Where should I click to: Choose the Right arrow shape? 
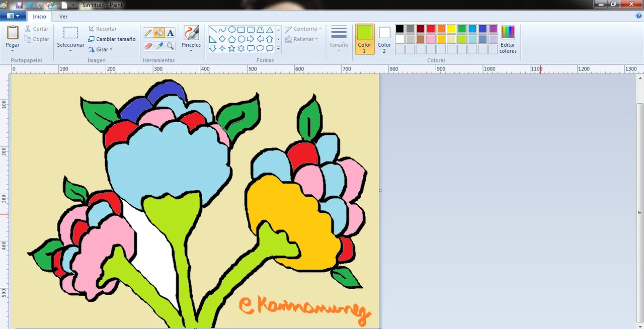click(251, 39)
